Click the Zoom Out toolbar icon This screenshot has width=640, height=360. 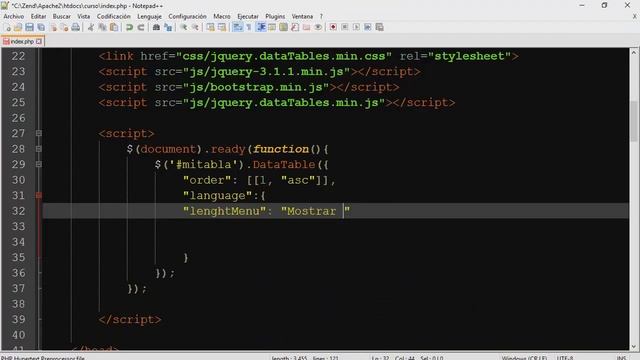click(195, 27)
